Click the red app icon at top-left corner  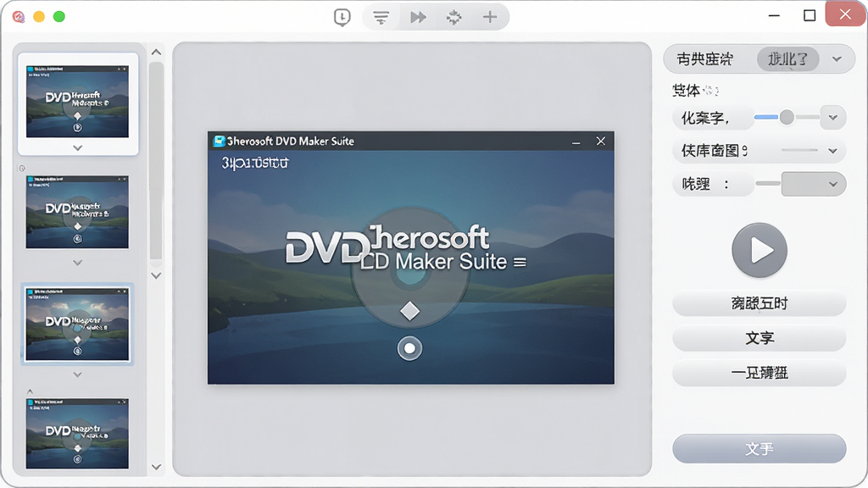(19, 17)
